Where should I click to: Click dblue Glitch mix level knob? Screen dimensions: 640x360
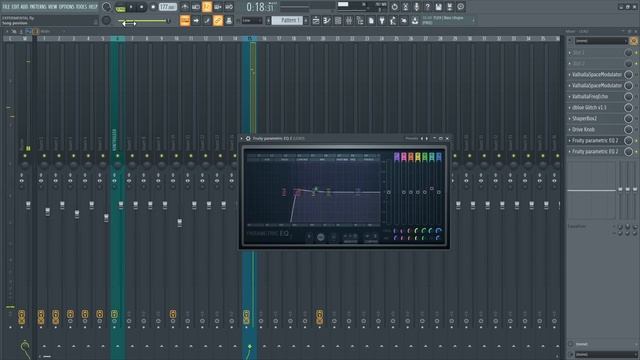click(x=629, y=108)
